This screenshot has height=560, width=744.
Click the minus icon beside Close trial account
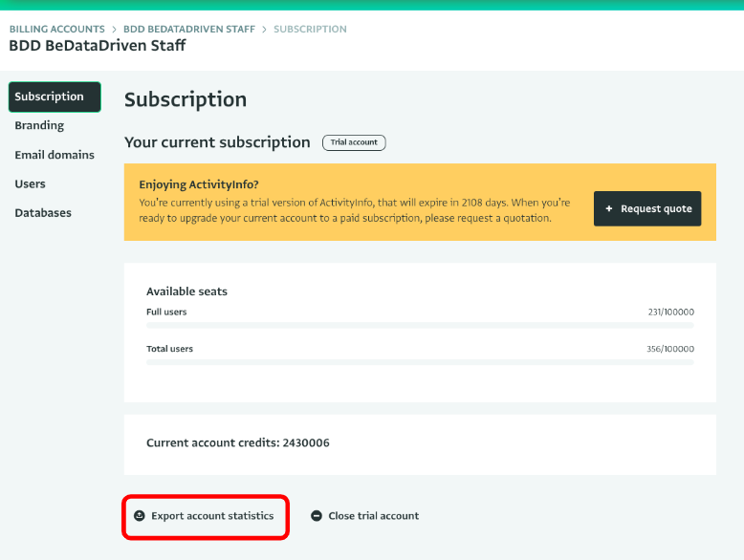317,516
